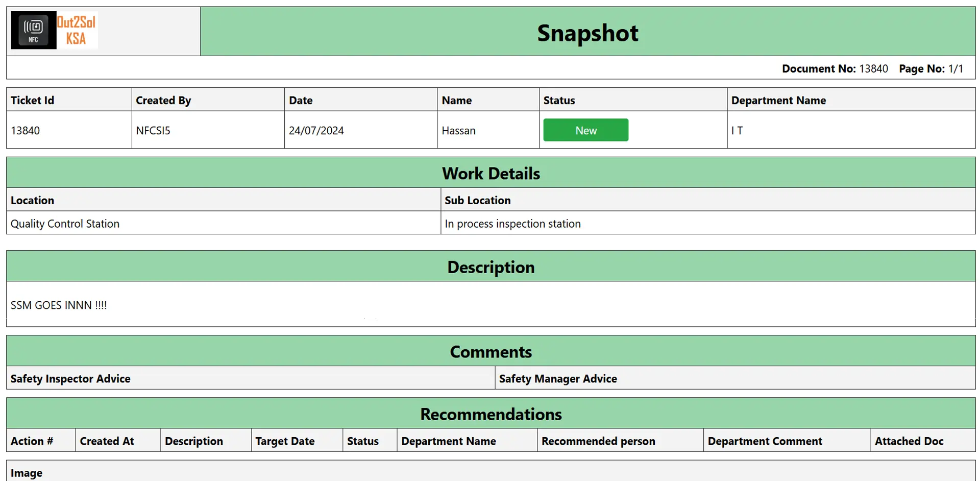Click the Recommendations section header

tap(491, 414)
